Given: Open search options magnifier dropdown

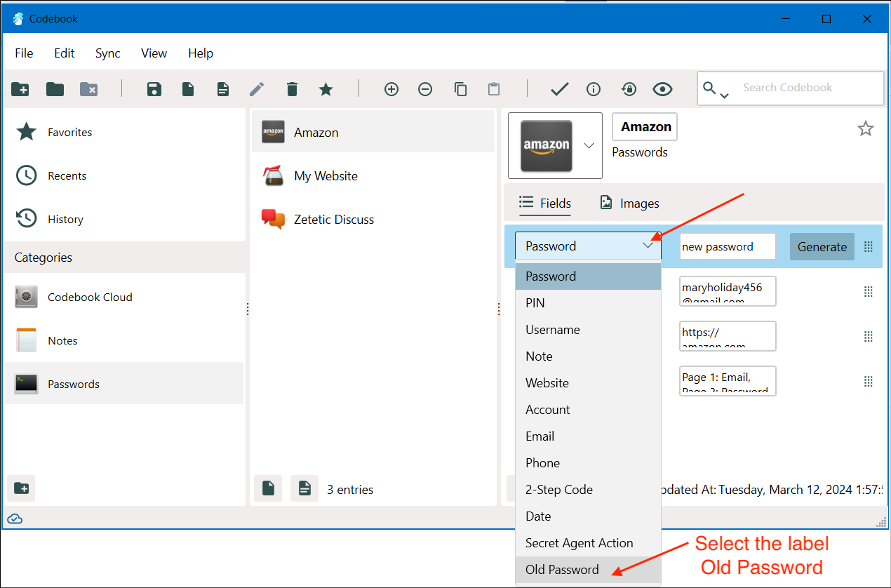Looking at the screenshot, I should tap(716, 89).
